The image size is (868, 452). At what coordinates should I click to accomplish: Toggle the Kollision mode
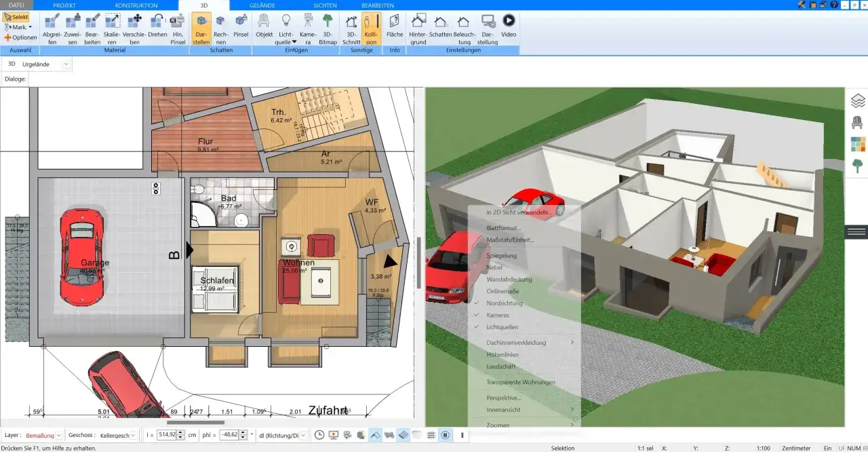point(371,29)
